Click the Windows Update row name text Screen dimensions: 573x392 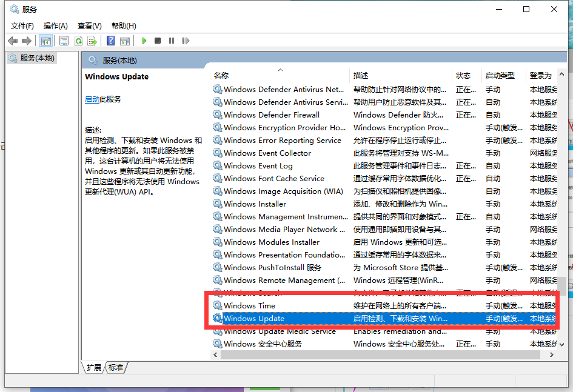254,318
